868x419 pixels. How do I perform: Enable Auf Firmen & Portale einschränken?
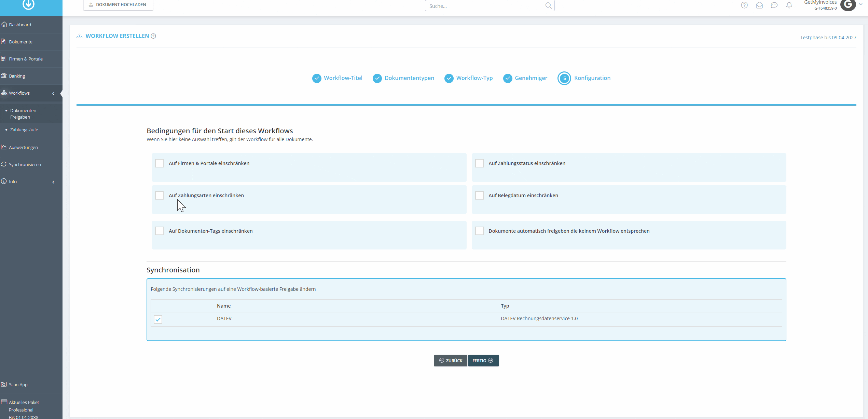tap(159, 163)
